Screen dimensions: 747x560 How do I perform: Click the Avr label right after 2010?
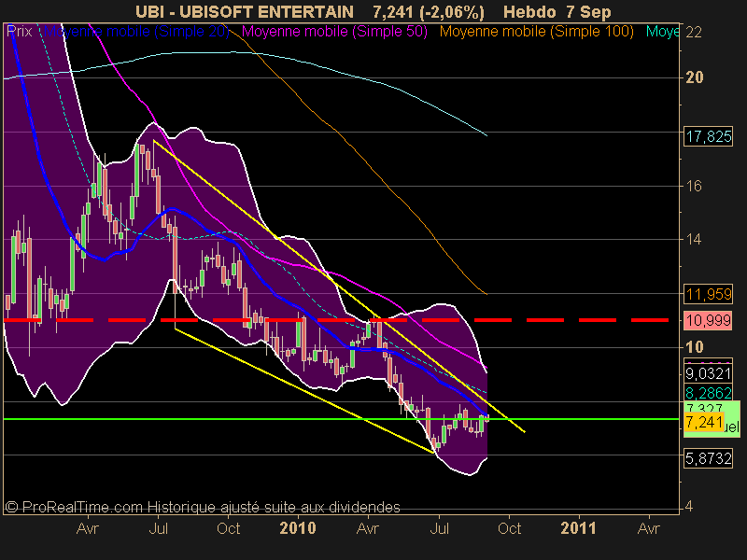[x=368, y=528]
